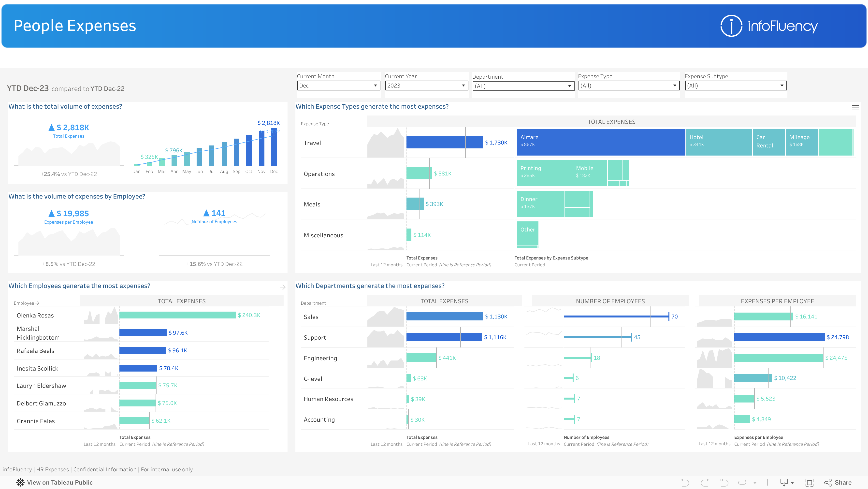Click the Refresh/replay data icon
The width and height of the screenshot is (868, 489).
[742, 483]
